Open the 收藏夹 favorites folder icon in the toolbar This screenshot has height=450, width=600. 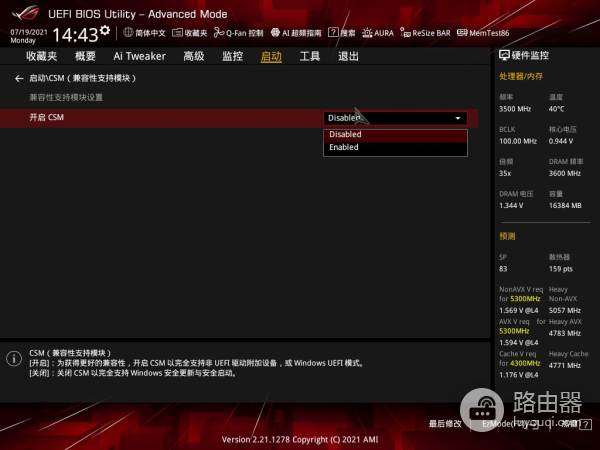pos(177,33)
